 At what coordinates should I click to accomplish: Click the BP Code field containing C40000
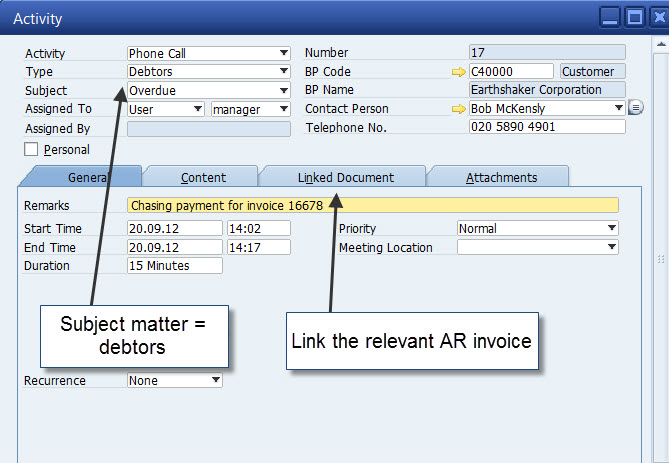point(511,72)
